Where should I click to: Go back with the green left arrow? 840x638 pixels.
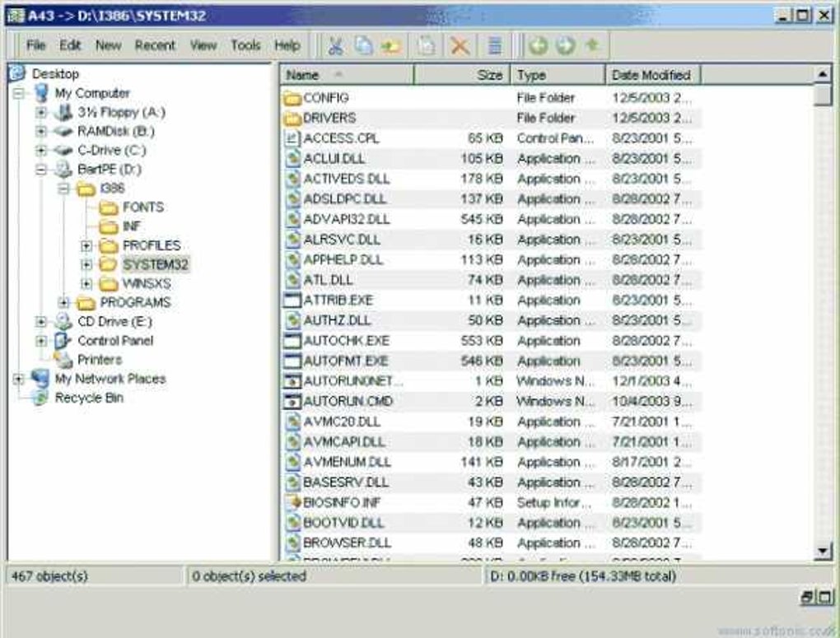pos(538,46)
